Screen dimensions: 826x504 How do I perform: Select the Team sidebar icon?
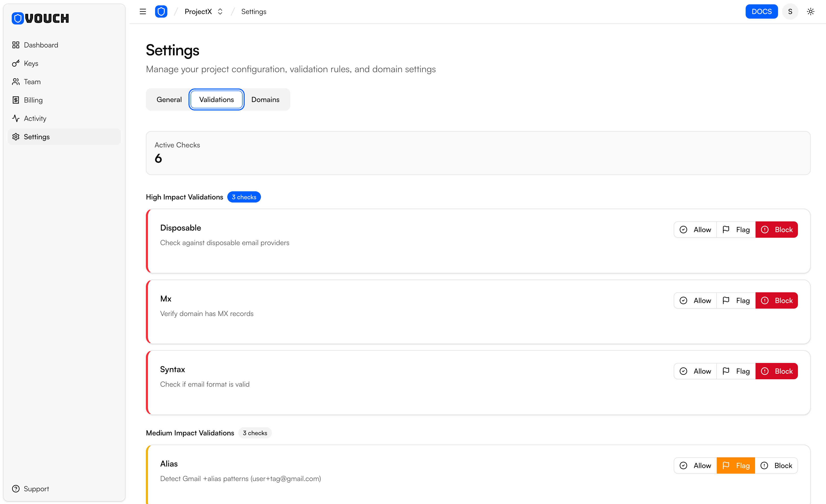[x=16, y=81]
